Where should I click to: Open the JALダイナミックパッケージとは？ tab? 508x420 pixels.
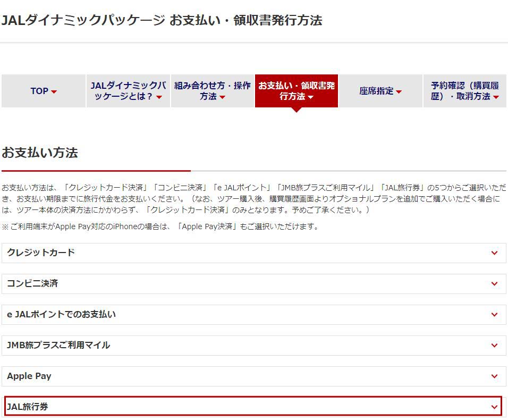[x=128, y=91]
